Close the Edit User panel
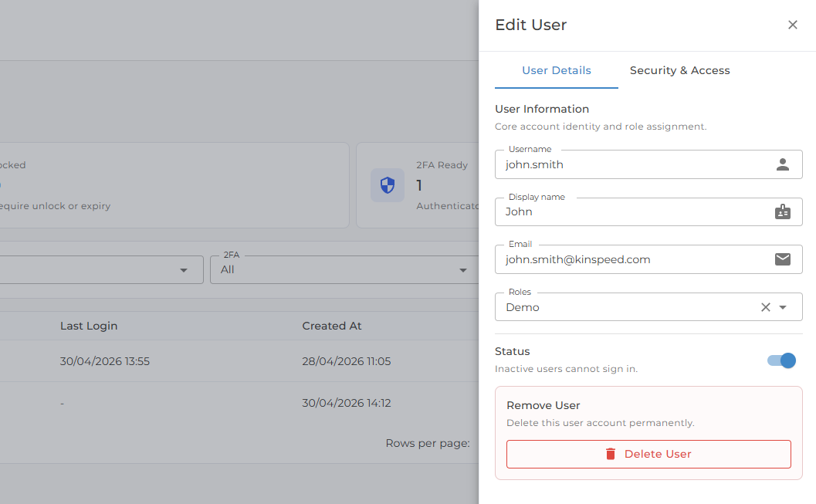 coord(793,25)
